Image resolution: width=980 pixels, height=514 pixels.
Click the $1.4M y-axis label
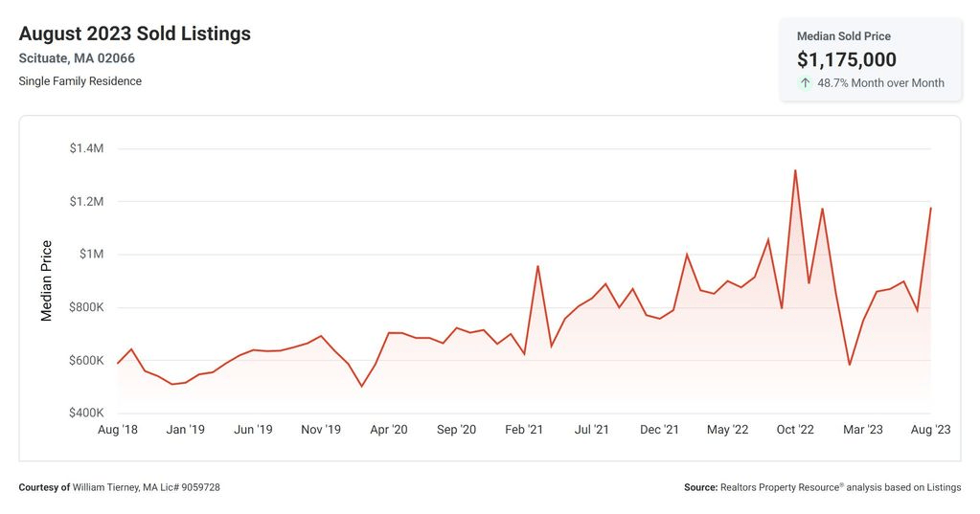click(86, 148)
